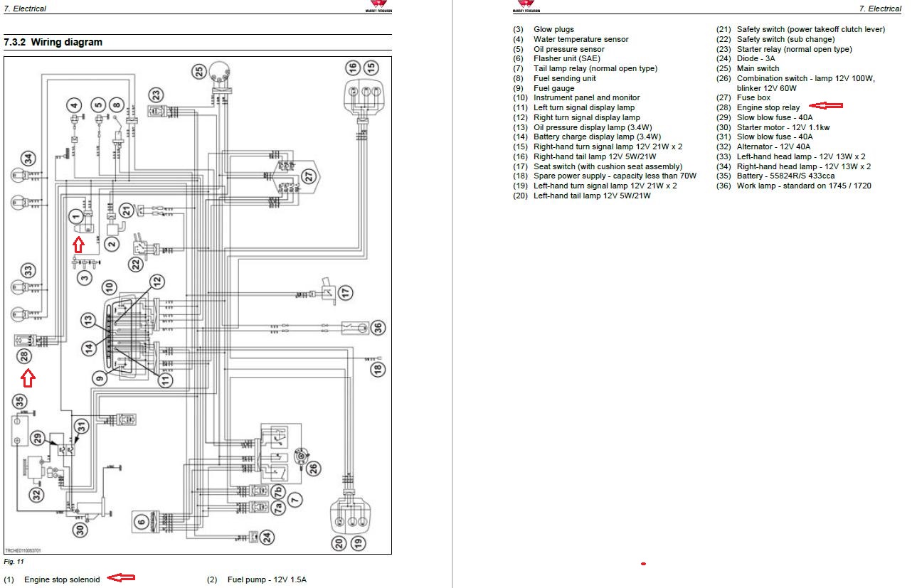Image resolution: width=917 pixels, height=588 pixels.
Task: Select the '7.3.2 Wiring diagram' heading
Action: point(53,42)
